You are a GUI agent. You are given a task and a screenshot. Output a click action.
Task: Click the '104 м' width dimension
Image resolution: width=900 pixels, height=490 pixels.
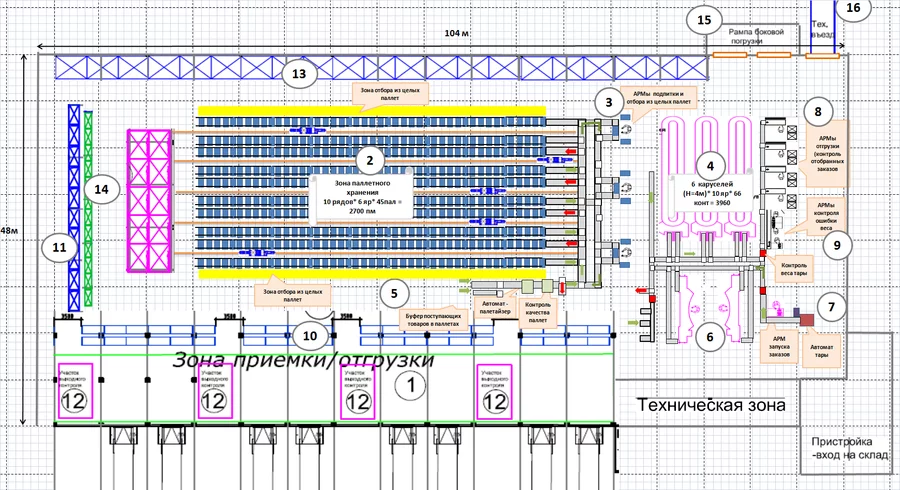[x=456, y=33]
